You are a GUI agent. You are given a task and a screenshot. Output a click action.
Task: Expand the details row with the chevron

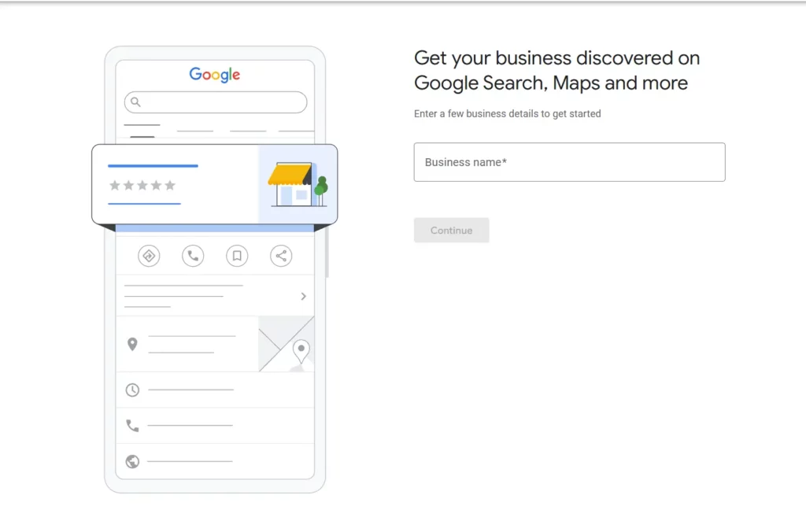[302, 296]
